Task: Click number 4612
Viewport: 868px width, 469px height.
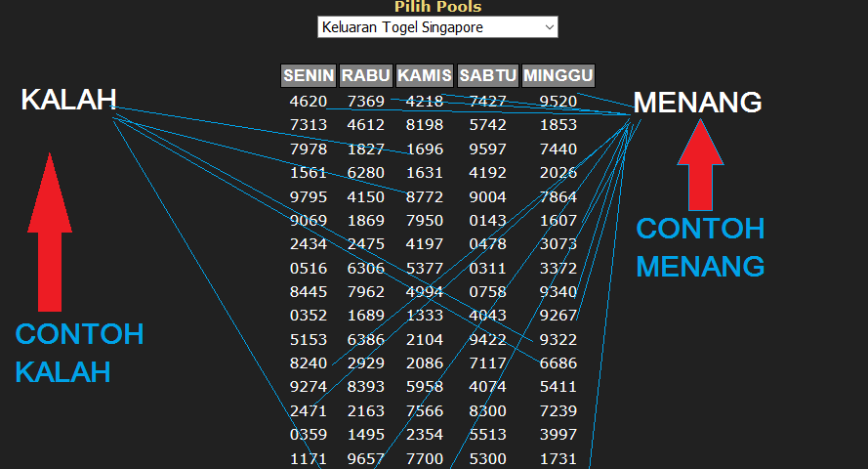Action: (x=366, y=125)
